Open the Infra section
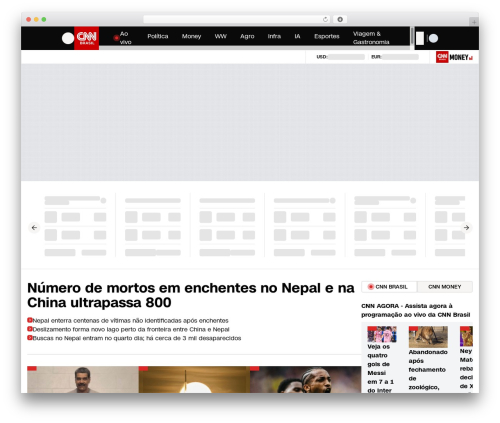The width and height of the screenshot is (500, 423). pyautogui.click(x=274, y=36)
